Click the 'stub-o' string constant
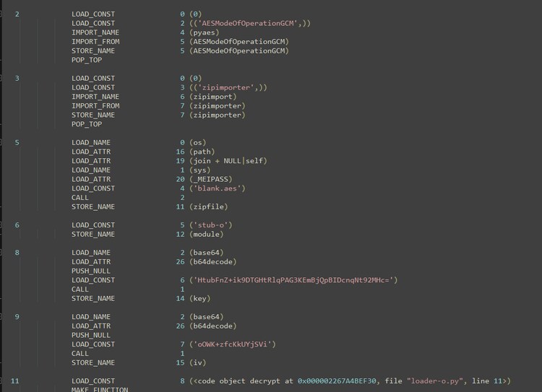 [x=210, y=225]
